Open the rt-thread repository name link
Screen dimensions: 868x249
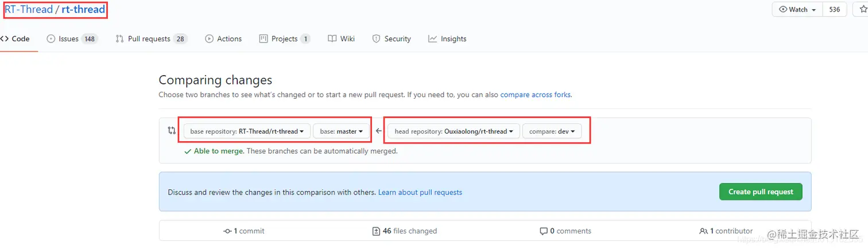[x=84, y=9]
